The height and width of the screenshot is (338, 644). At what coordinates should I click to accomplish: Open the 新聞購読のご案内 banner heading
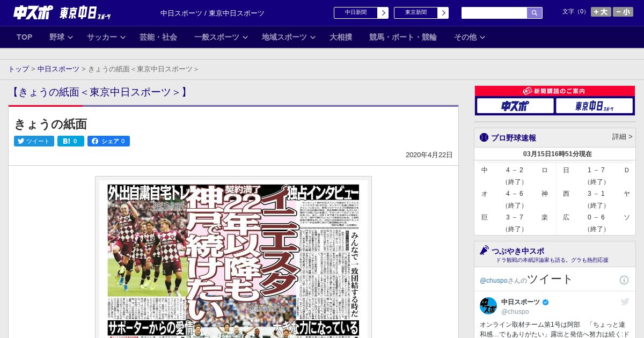(555, 91)
